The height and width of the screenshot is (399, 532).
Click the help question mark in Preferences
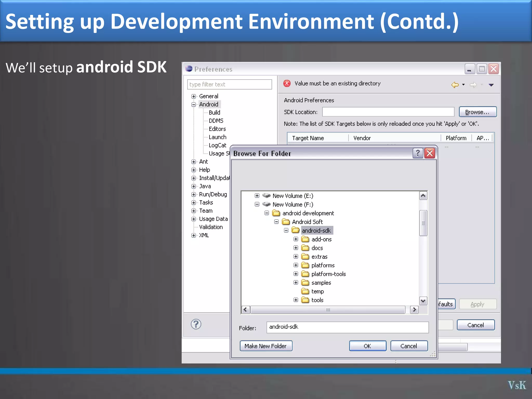[x=196, y=324]
